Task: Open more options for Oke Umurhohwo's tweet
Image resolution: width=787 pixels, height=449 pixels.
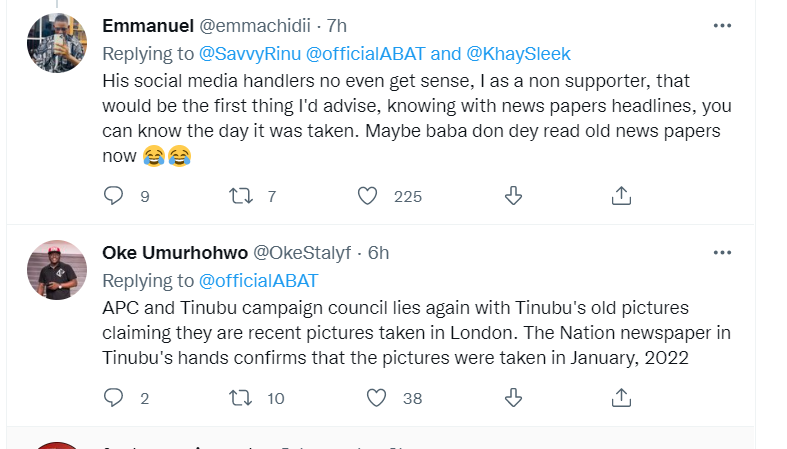Action: point(722,252)
